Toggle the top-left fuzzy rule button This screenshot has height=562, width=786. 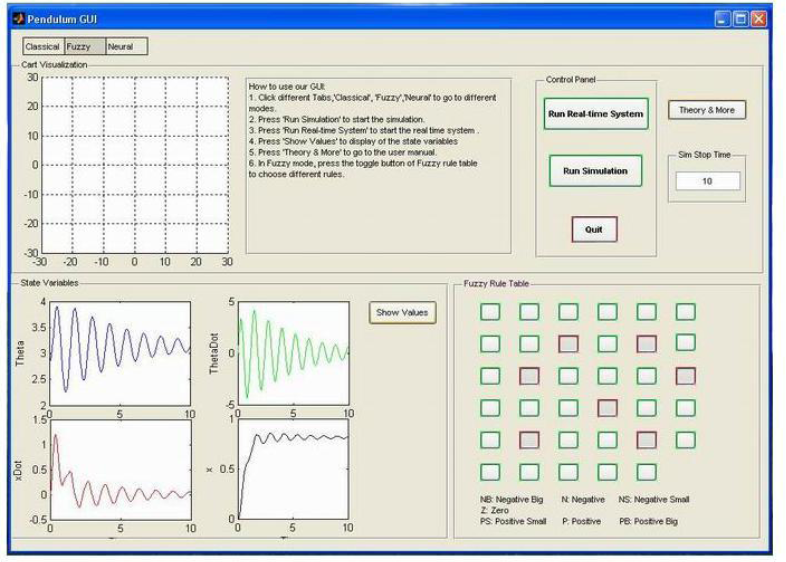click(490, 312)
